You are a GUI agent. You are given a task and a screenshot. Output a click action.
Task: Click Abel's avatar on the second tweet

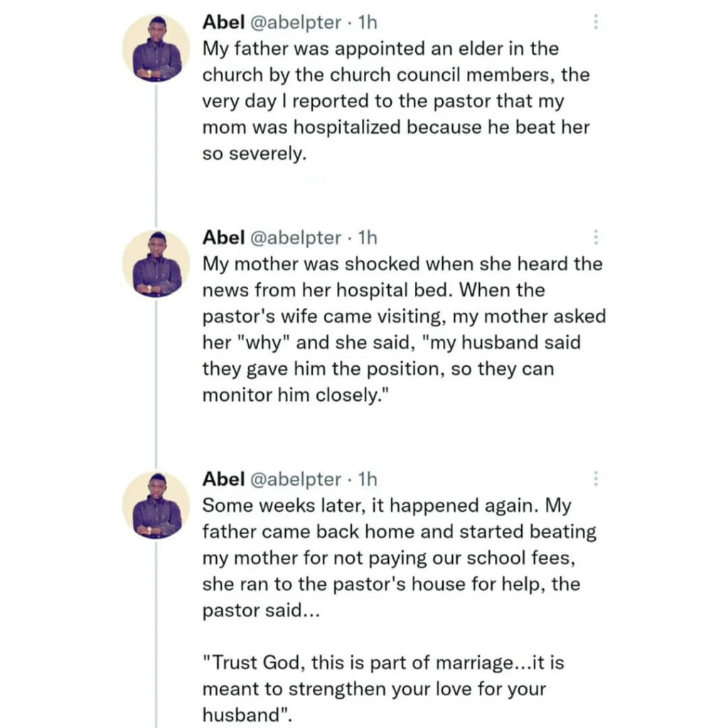click(156, 264)
